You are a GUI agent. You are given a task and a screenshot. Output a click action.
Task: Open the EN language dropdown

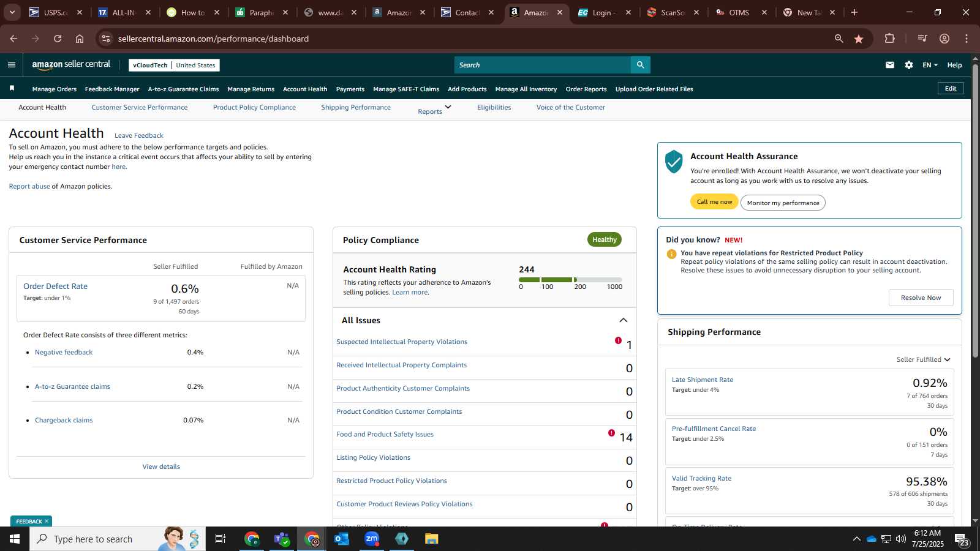(930, 65)
